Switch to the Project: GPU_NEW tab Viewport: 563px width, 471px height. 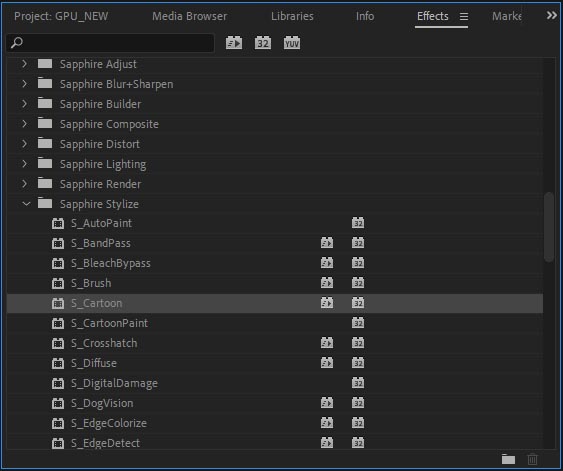[x=61, y=16]
